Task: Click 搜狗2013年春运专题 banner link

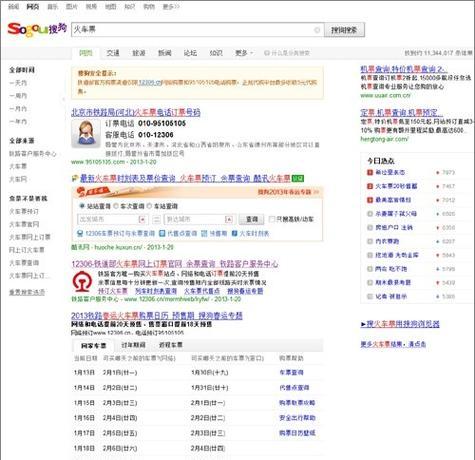Action: tap(288, 192)
